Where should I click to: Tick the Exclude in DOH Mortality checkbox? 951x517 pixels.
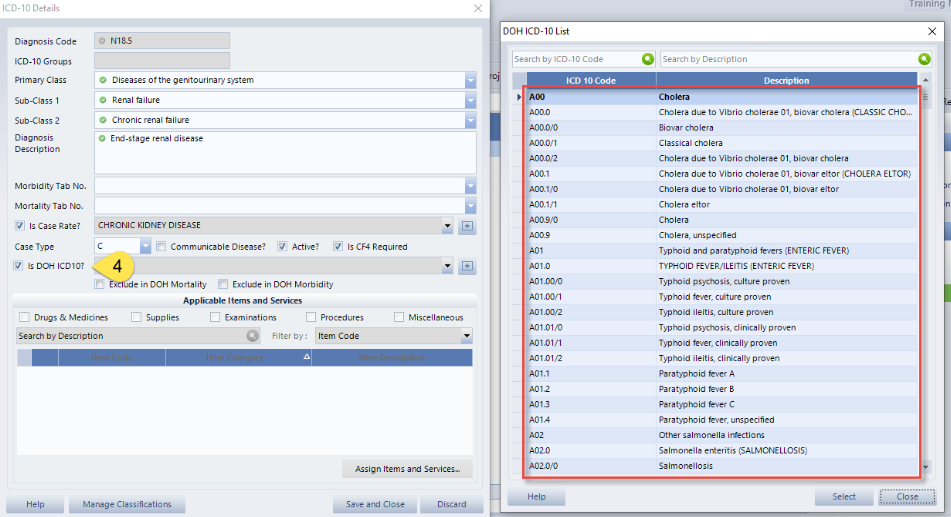[x=100, y=285]
